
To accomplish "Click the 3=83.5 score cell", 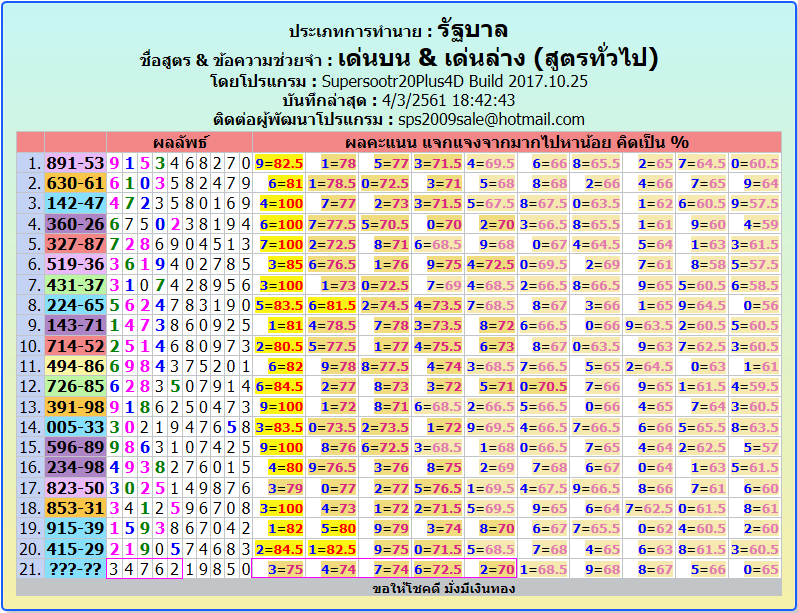I will coord(279,426).
